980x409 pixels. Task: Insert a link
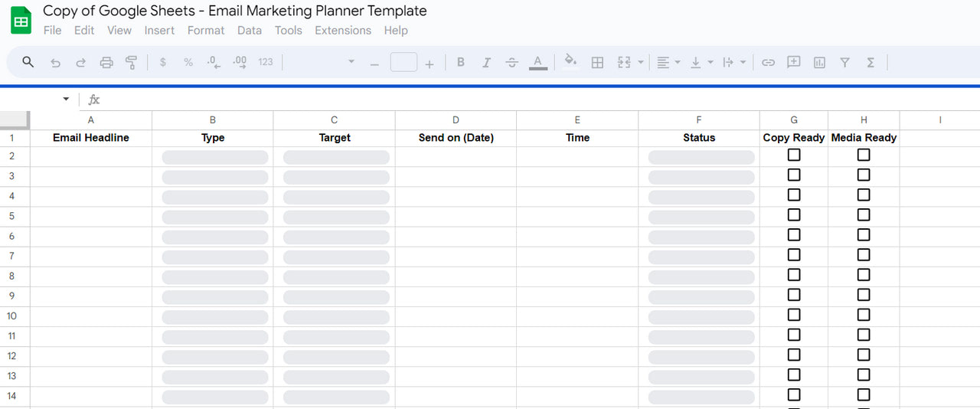(768, 63)
